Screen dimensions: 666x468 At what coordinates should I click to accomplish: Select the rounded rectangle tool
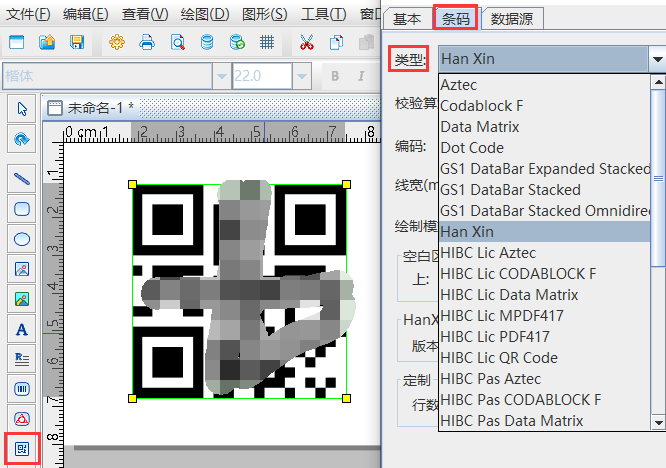pos(22,209)
